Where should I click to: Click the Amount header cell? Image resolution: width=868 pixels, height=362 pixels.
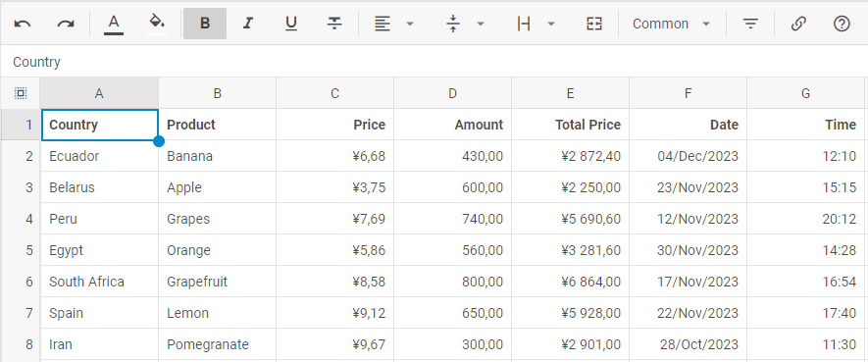tap(453, 125)
